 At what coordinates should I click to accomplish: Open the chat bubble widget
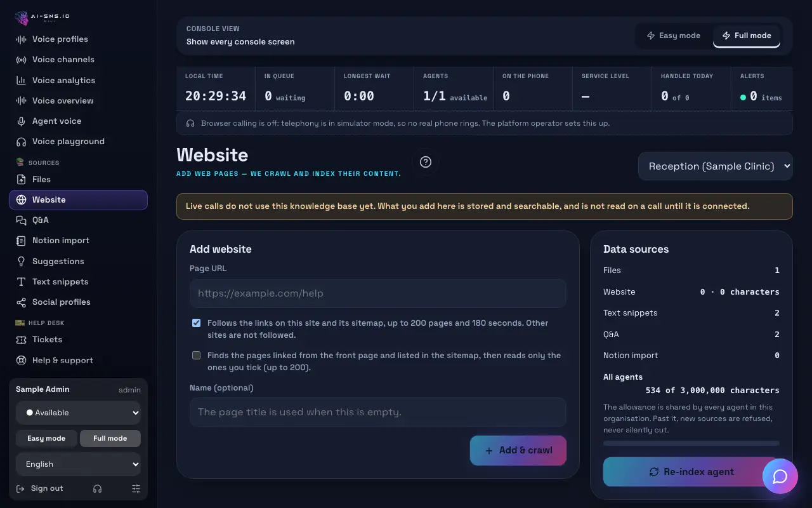click(x=780, y=476)
